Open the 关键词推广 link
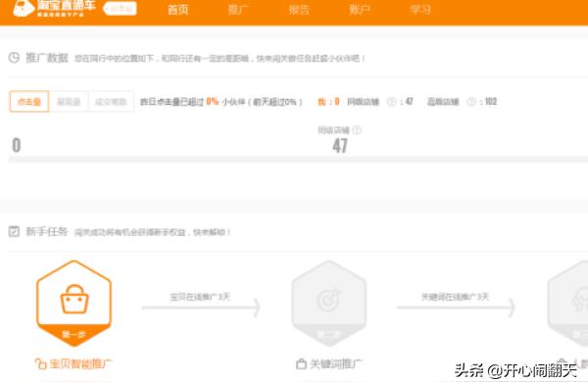This screenshot has width=588, height=382. 336,363
